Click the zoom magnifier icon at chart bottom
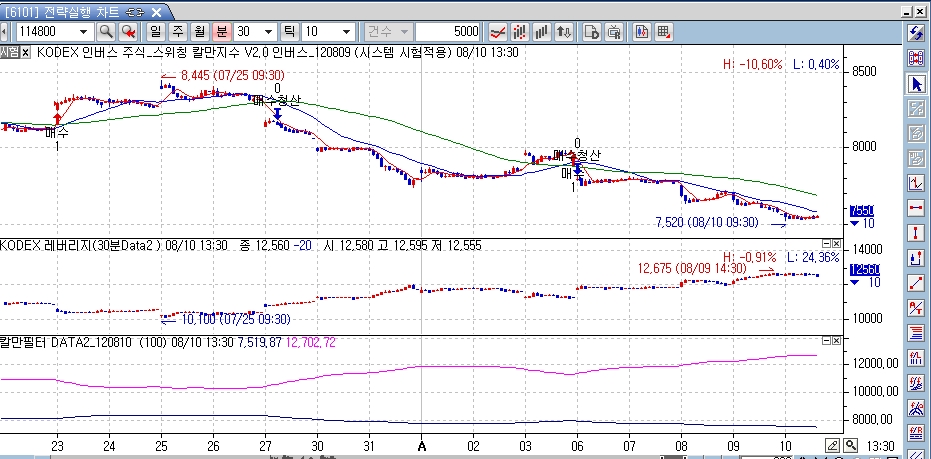 [x=850, y=445]
